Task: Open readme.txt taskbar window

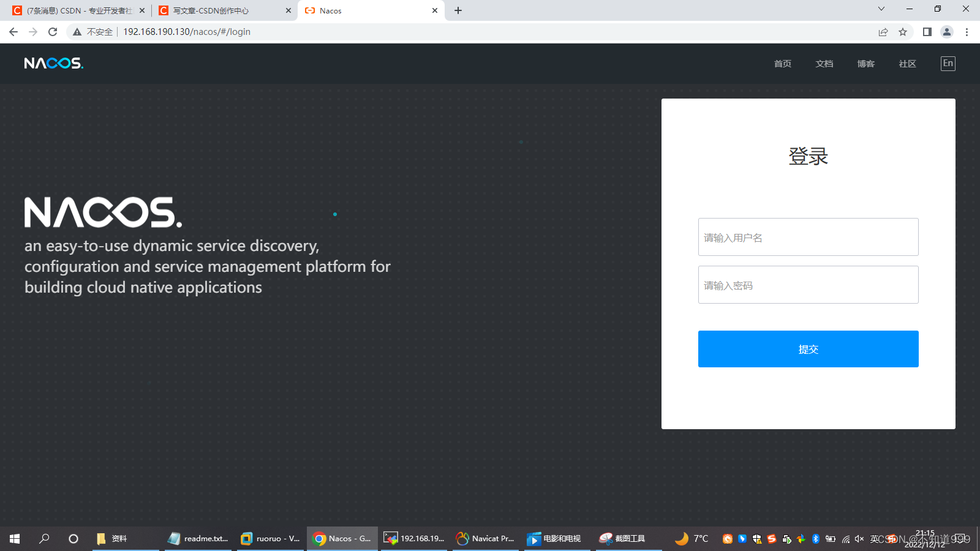Action: click(x=198, y=539)
